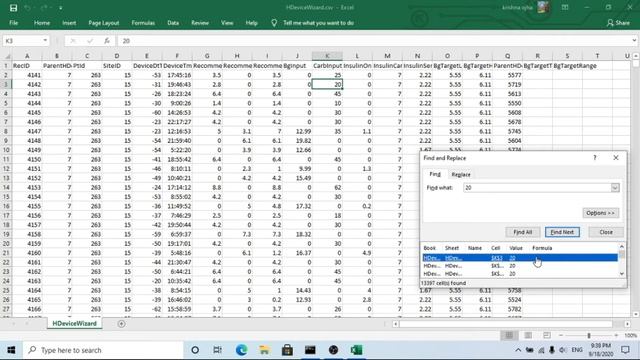Image resolution: width=640 pixels, height=360 pixels.
Task: Redo the previous action
Action: pyautogui.click(x=43, y=8)
